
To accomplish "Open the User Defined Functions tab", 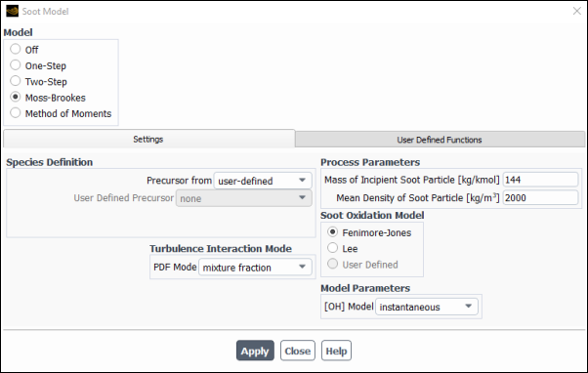I will [440, 140].
